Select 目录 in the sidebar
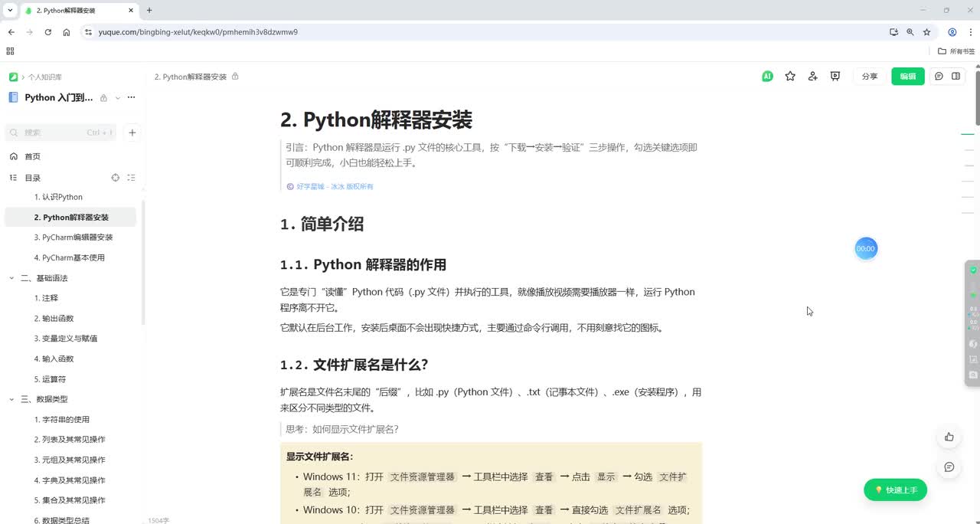 (x=32, y=178)
